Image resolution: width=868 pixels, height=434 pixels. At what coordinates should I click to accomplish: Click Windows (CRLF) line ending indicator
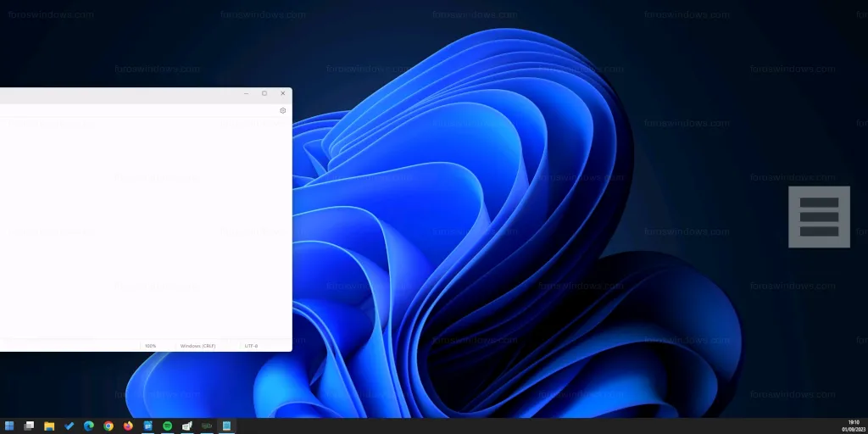(198, 346)
